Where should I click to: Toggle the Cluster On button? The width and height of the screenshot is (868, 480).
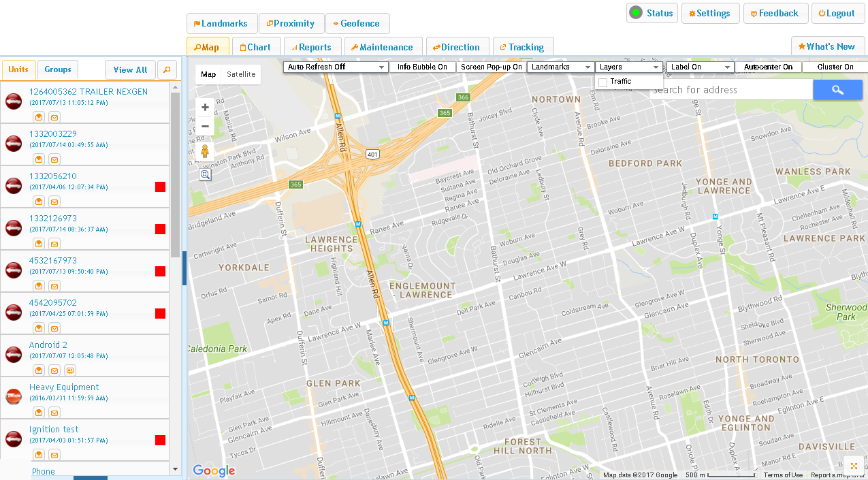(x=835, y=67)
